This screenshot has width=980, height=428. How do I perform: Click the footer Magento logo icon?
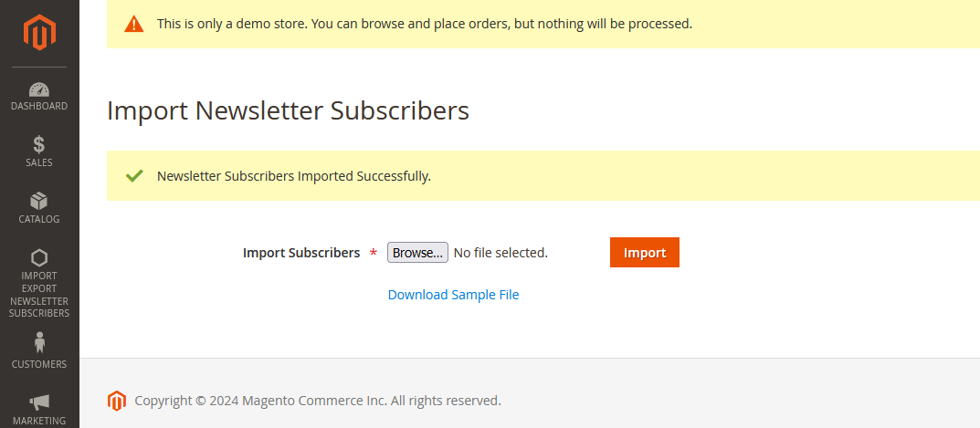point(116,401)
